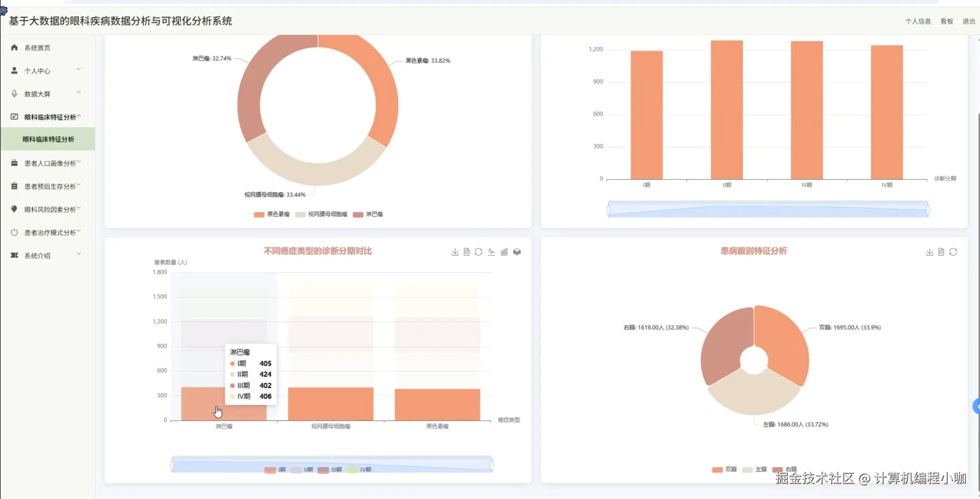This screenshot has height=499, width=980.
Task: Click the 黑色素瘤 bar in stacked chart
Action: tap(437, 405)
